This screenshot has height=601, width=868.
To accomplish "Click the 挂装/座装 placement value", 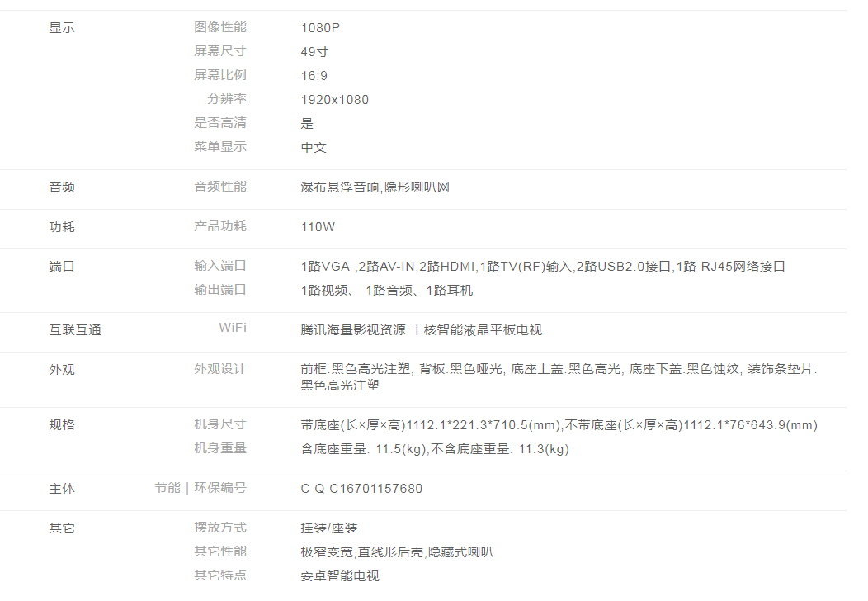I will (329, 528).
